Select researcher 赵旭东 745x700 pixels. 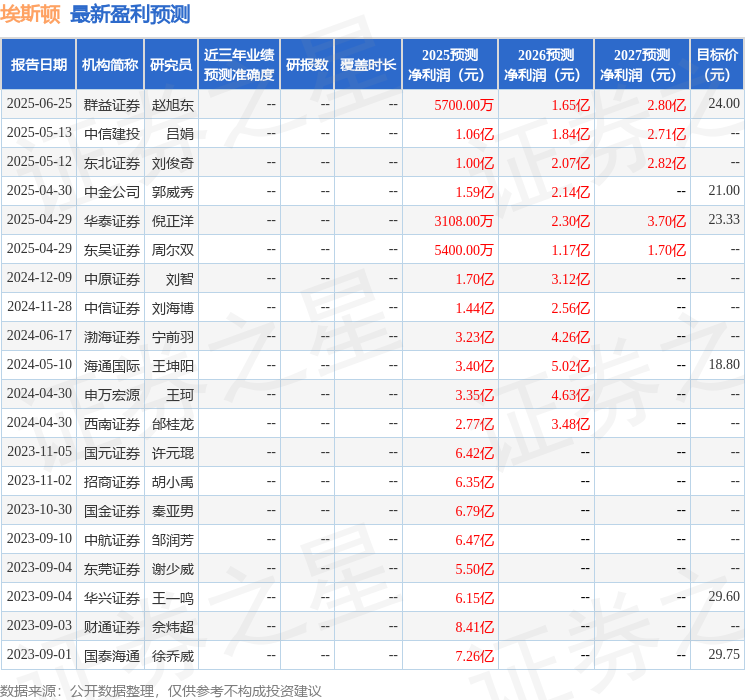coord(172,105)
